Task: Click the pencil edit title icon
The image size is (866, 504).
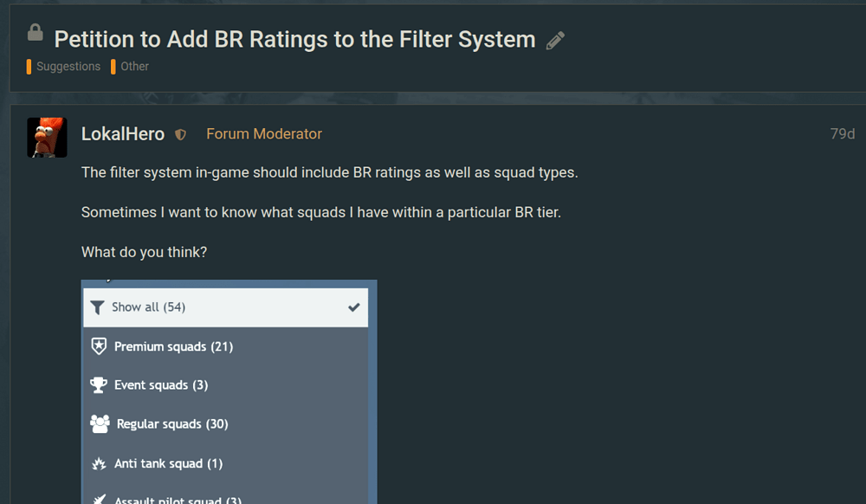Action: tap(556, 41)
